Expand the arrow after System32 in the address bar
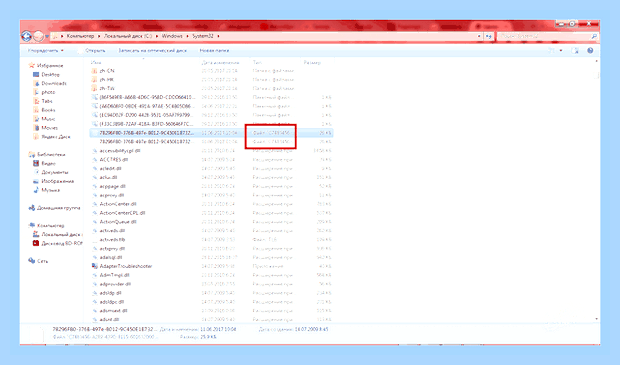The height and width of the screenshot is (365, 620). pos(218,36)
